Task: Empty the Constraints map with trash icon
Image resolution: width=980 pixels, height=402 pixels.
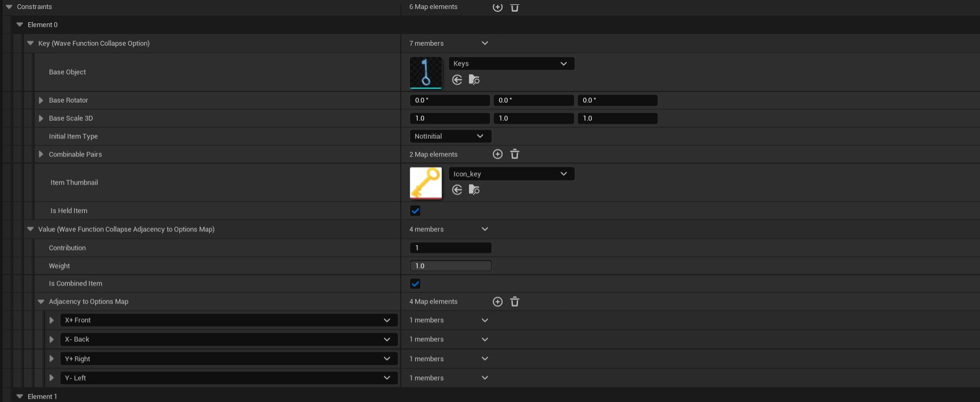Action: click(514, 7)
